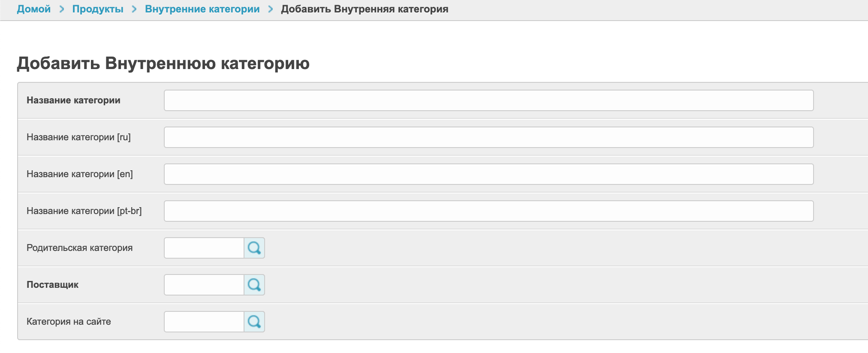This screenshot has width=868, height=353.
Task: Click the Добавить Внутреннюю категорию page heading
Action: (163, 63)
